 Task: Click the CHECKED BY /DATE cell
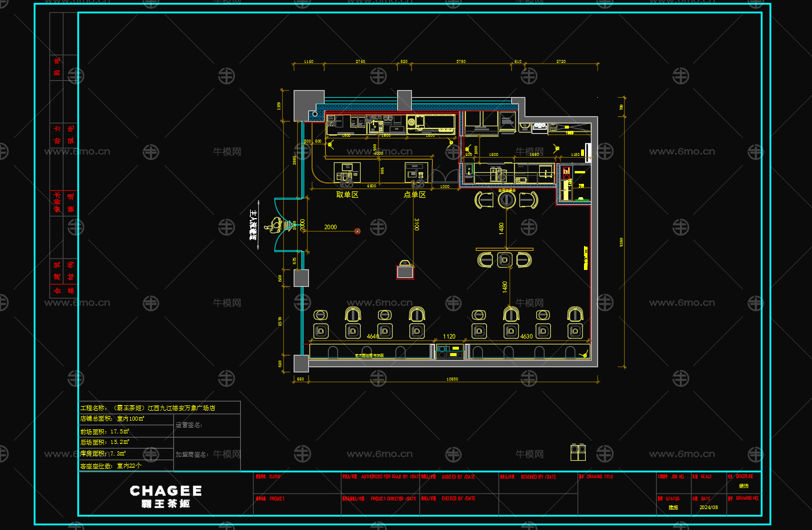pyautogui.click(x=460, y=505)
